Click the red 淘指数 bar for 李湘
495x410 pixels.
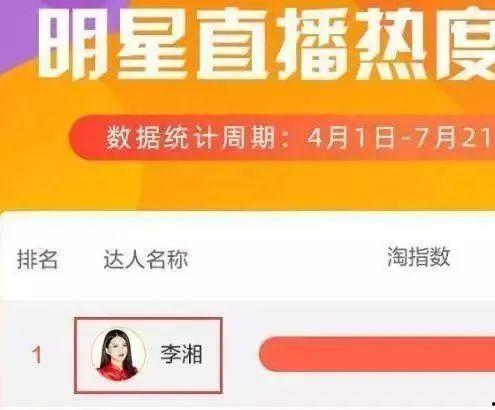point(377,354)
